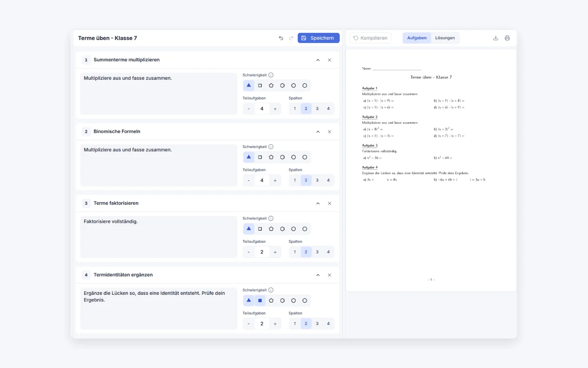This screenshot has height=368, width=588.
Task: Increase Teilaufgaben count for Summenterme multiplizieren
Action: (x=275, y=109)
